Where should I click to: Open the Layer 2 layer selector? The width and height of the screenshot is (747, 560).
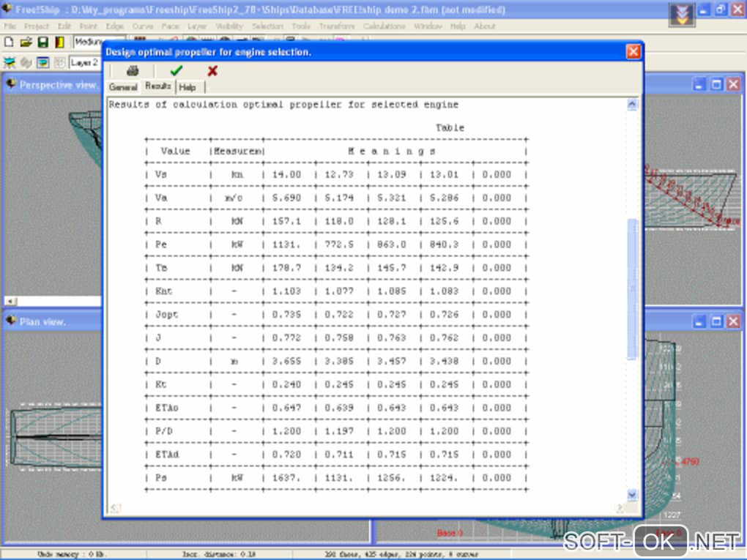(85, 62)
